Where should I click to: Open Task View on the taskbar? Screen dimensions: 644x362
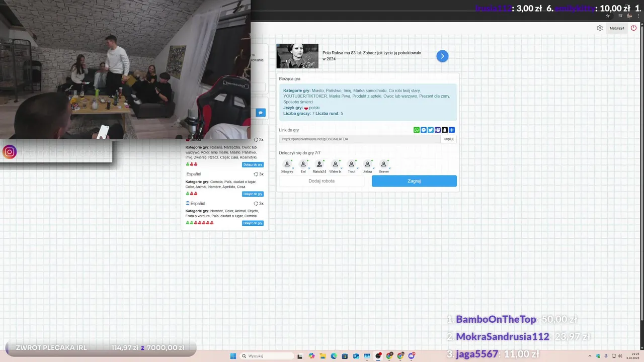pos(300,356)
